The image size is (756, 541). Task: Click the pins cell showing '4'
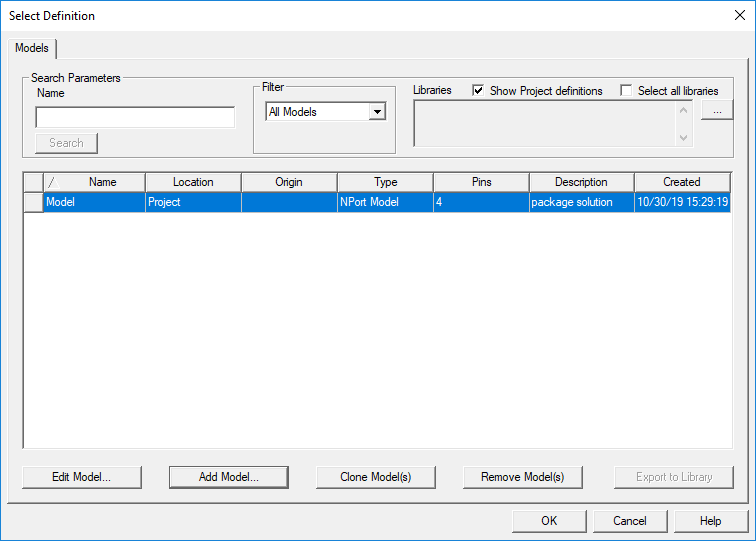(481, 202)
